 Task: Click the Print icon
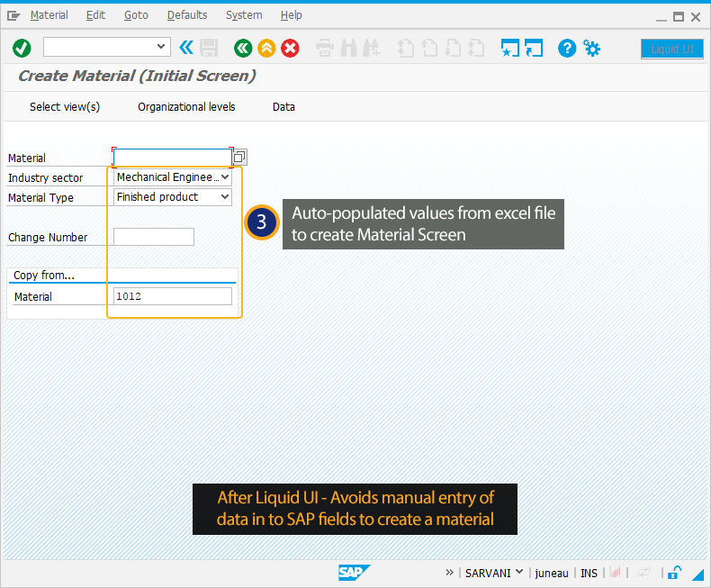325,48
